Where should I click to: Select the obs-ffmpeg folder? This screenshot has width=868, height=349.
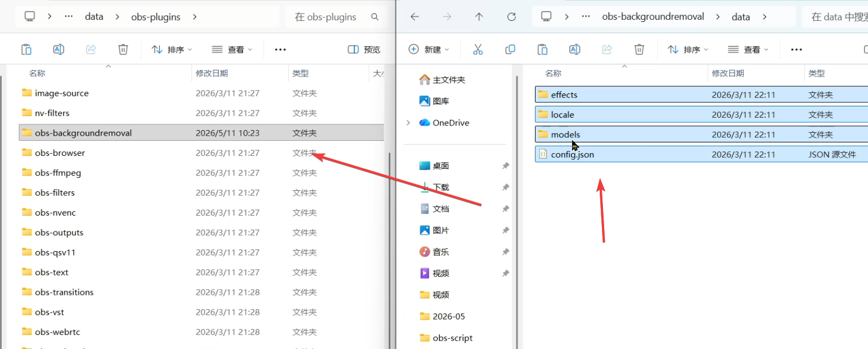tap(201, 173)
